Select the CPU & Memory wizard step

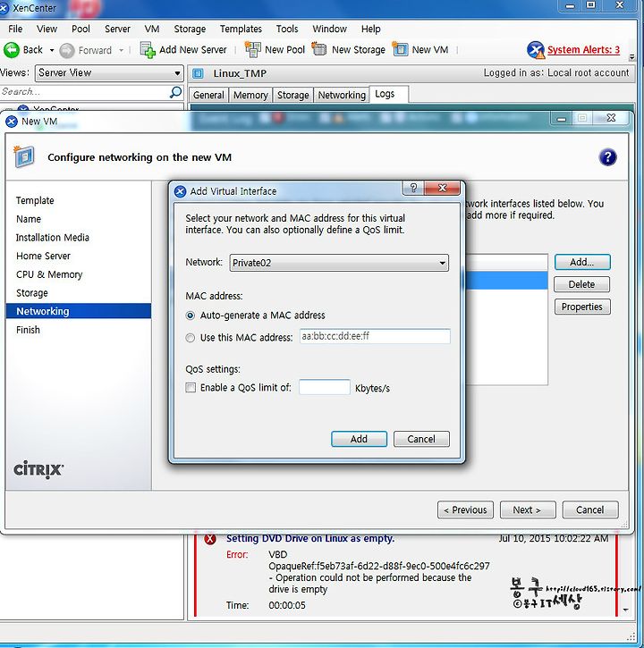(49, 274)
